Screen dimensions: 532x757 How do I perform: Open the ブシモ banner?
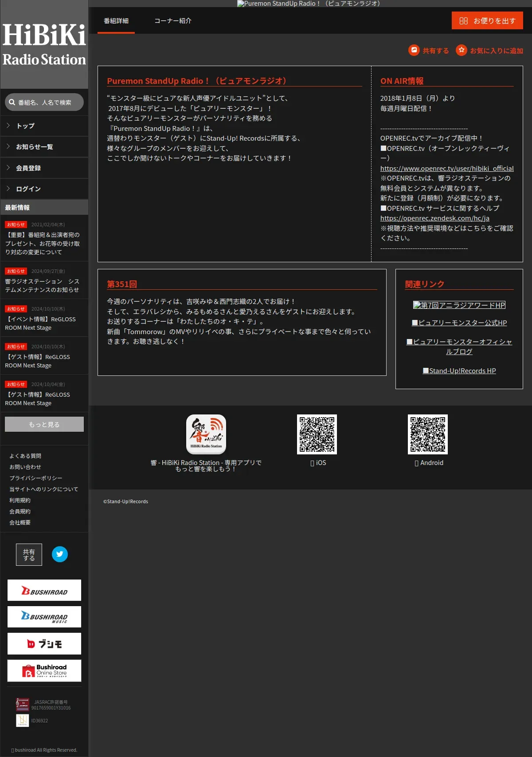click(44, 644)
